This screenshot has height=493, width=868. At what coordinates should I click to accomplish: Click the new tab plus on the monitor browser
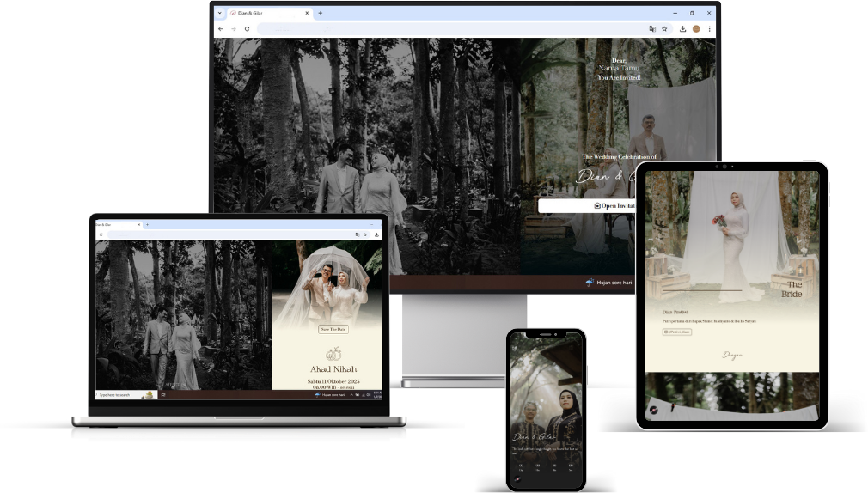[321, 13]
